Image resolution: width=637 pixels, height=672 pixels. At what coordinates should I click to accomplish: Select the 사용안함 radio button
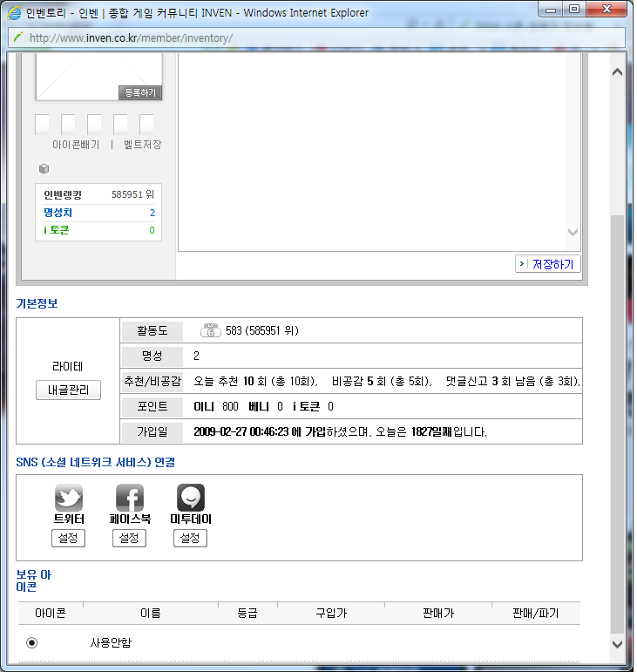coord(32,642)
